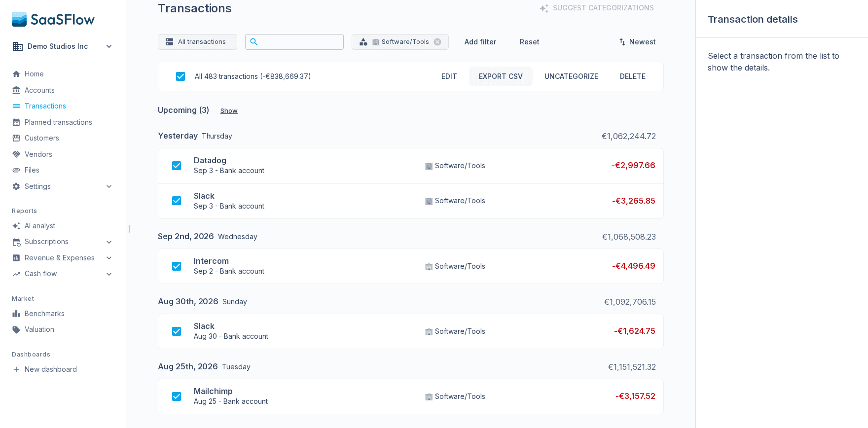868x428 pixels.
Task: Uncheck the Datadog transaction checkbox
Action: tap(177, 166)
